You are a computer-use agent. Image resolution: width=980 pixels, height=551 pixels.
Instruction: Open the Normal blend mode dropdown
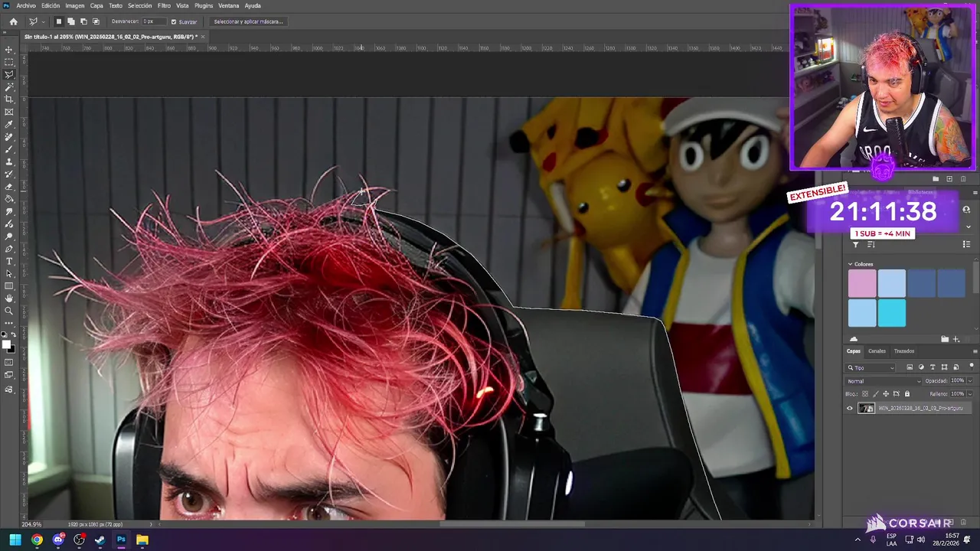point(884,380)
